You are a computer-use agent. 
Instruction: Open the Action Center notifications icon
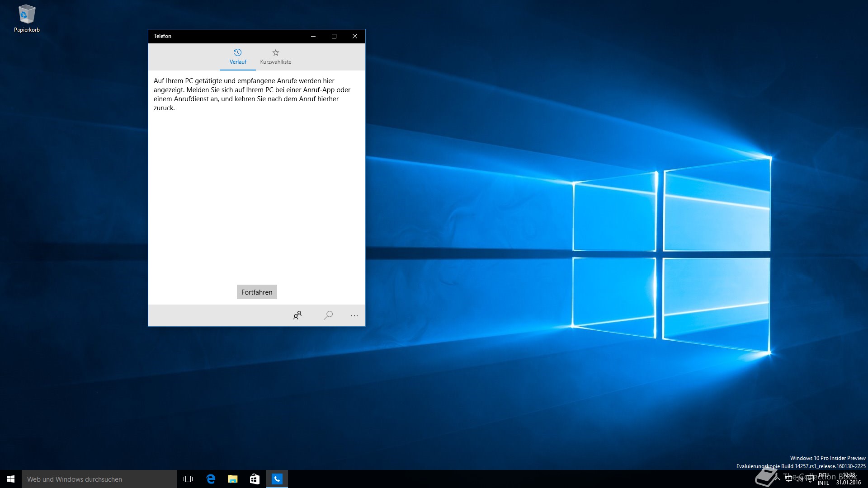810,479
